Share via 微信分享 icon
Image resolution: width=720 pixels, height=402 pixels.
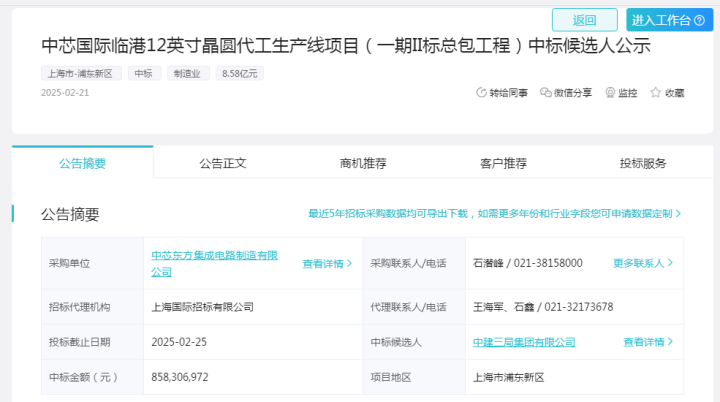click(x=546, y=92)
